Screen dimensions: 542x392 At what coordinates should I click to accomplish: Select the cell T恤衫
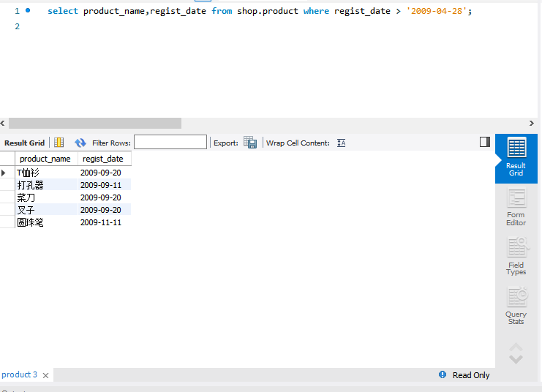[x=46, y=173]
